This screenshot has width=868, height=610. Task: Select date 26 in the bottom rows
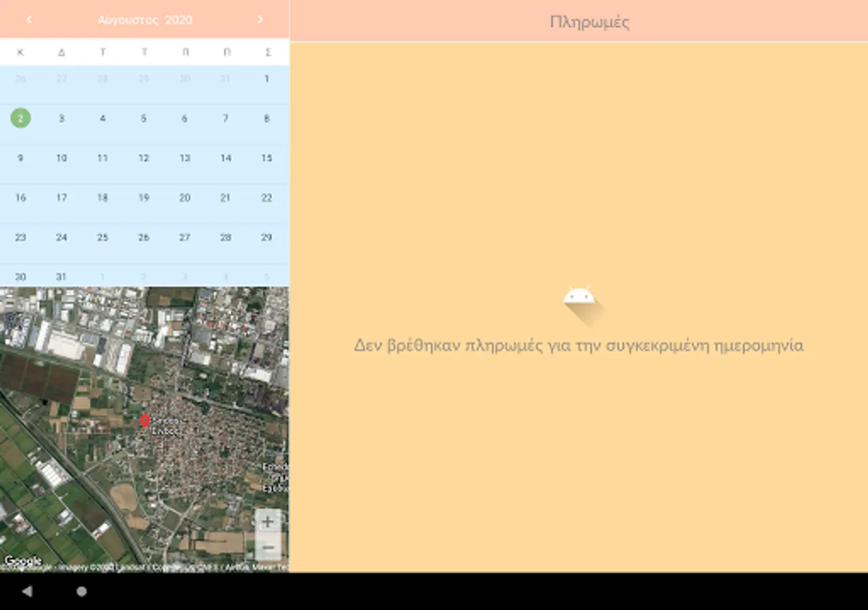[144, 237]
